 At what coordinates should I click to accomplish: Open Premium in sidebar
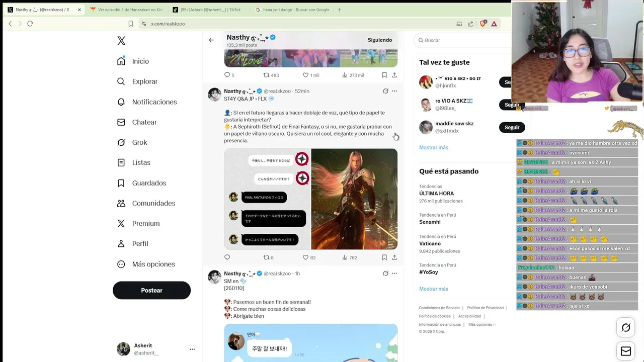click(x=138, y=223)
